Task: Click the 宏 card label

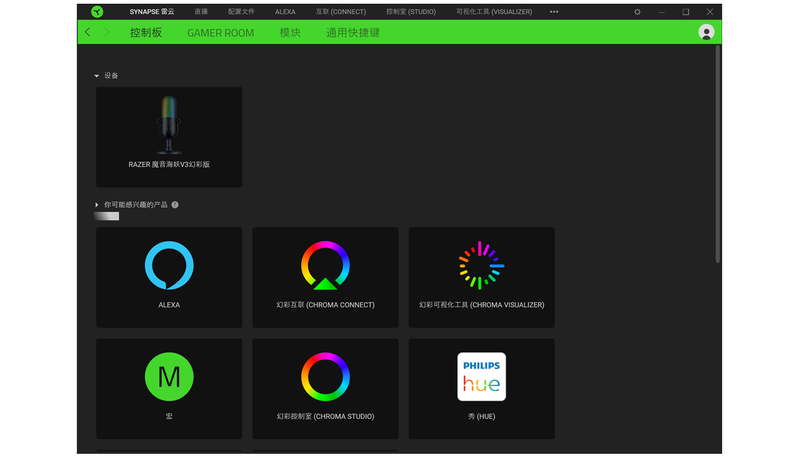Action: (x=169, y=416)
